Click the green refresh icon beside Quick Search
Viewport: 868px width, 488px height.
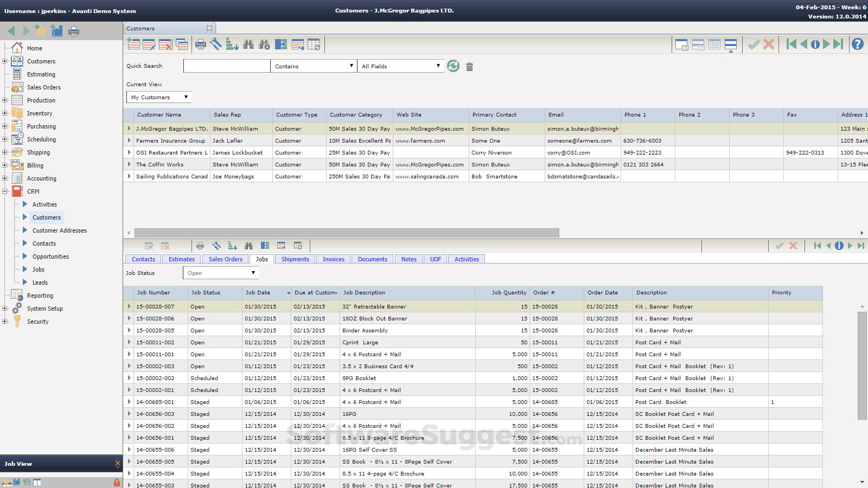click(x=453, y=66)
